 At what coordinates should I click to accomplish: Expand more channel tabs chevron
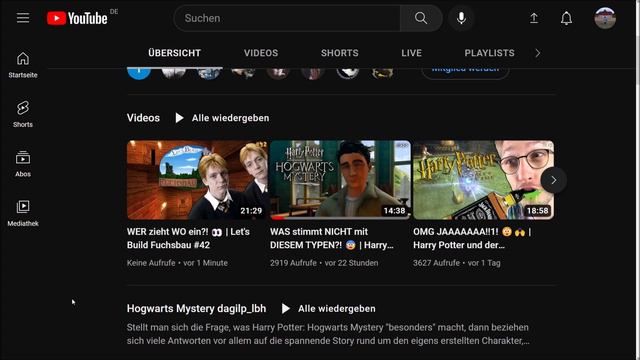click(538, 53)
